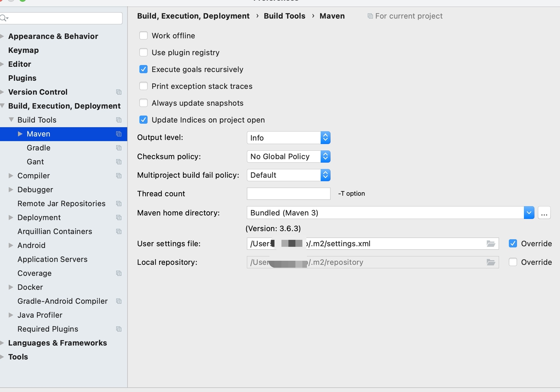This screenshot has width=560, height=392.
Task: Open the Checksum policy dropdown
Action: (x=289, y=157)
